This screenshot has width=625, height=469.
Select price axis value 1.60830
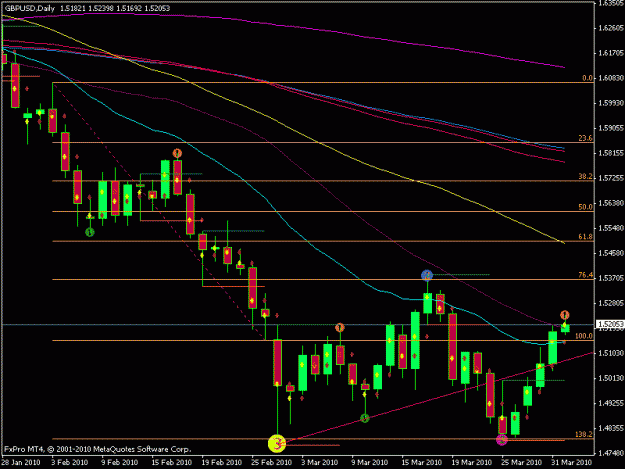coord(611,78)
